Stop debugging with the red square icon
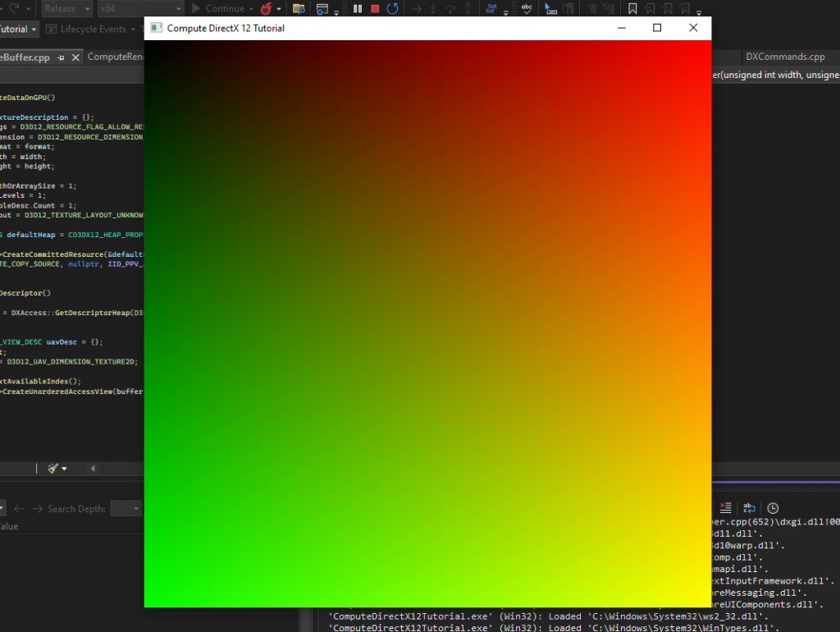The image size is (840, 632). pos(375,9)
